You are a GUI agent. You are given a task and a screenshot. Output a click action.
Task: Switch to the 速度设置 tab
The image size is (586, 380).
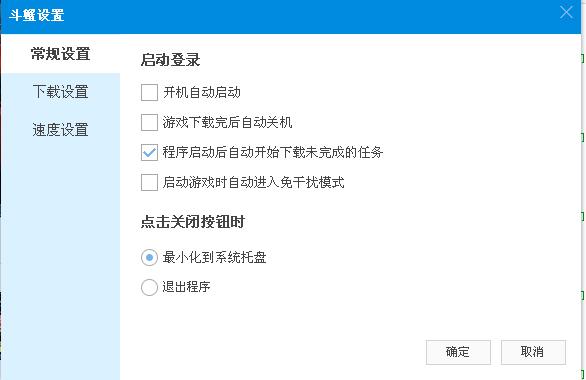[61, 130]
